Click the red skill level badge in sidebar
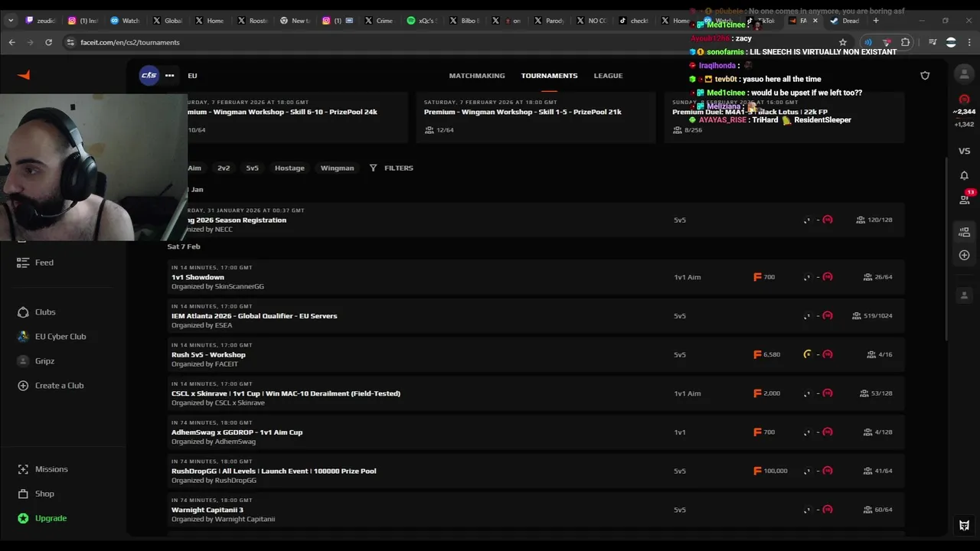The image size is (980, 551). coord(964,99)
